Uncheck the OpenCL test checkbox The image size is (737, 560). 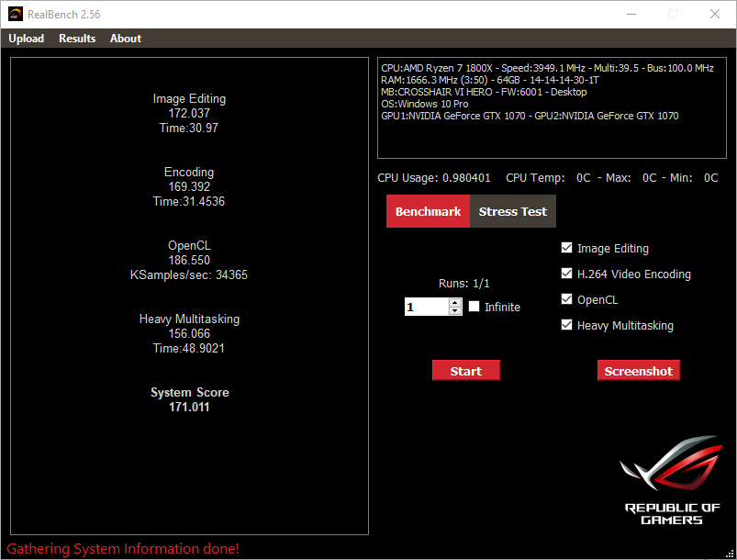tap(567, 299)
